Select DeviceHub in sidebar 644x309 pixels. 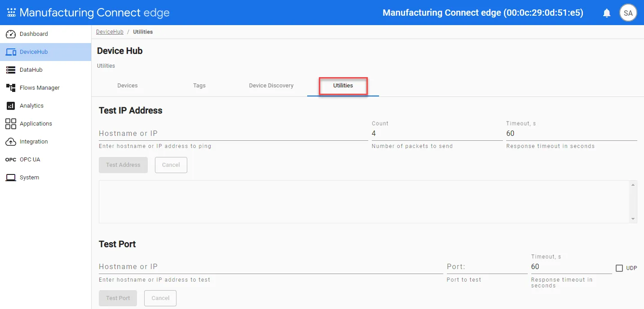tap(45, 52)
